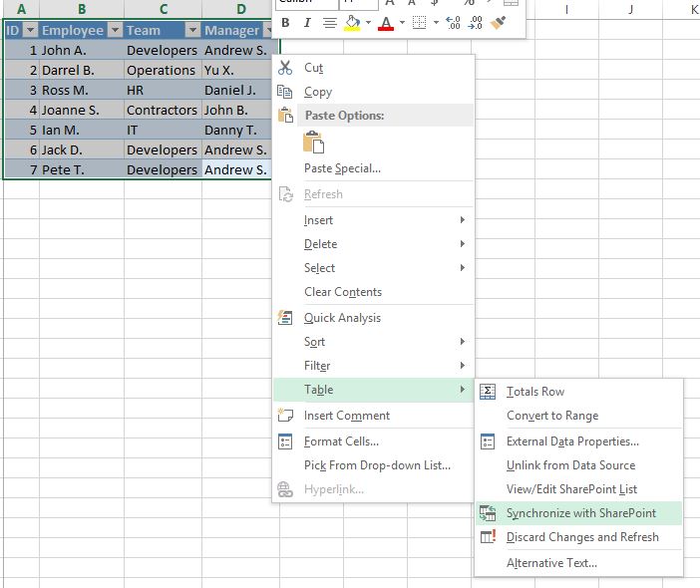Choose Unlink from Data Source
The width and height of the screenshot is (700, 588).
point(570,465)
